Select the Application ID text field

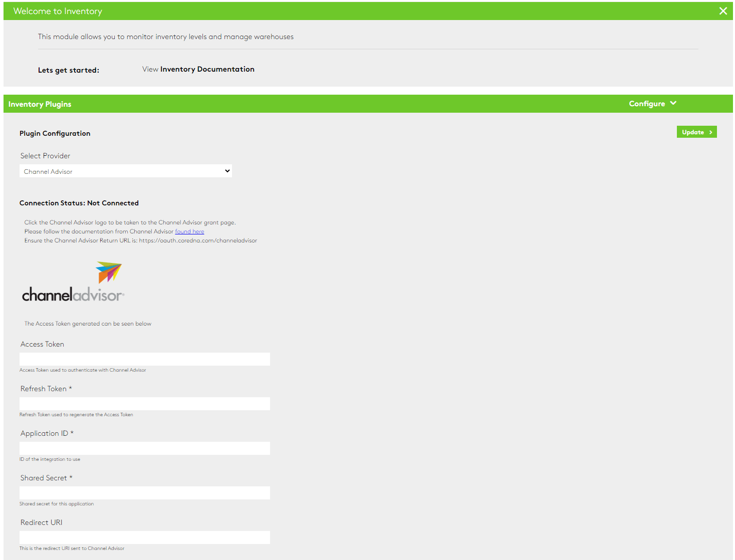pos(144,448)
